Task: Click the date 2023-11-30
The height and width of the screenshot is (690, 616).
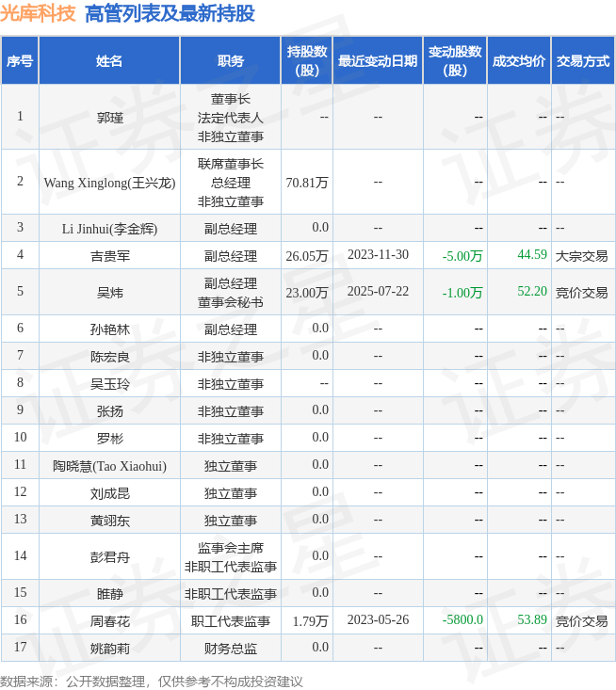Action: coord(378,254)
